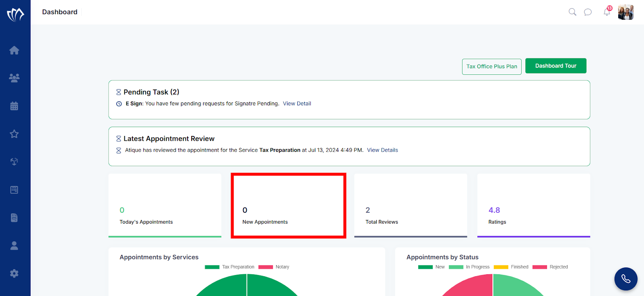This screenshot has height=296, width=644.
Task: Open the users group icon in the sidebar
Action: point(14,78)
